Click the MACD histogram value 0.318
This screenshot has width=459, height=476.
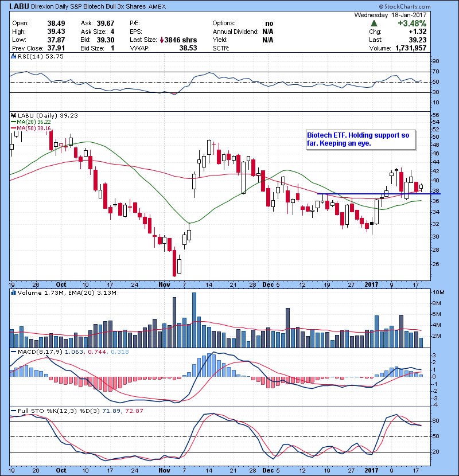(120, 352)
